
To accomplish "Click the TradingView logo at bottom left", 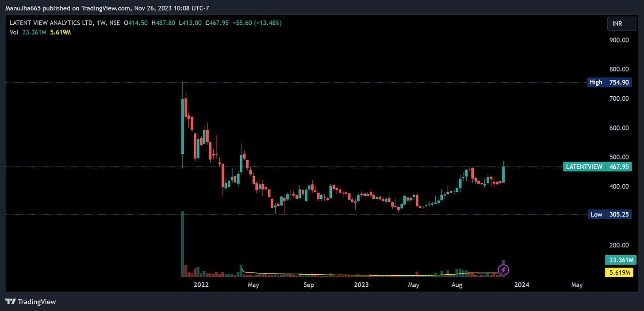I will click(x=31, y=302).
